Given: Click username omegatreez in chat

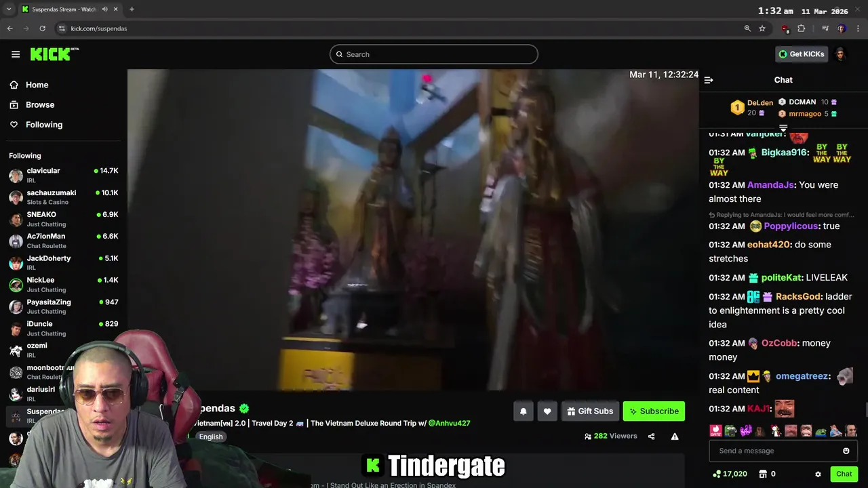Looking at the screenshot, I should tap(802, 376).
